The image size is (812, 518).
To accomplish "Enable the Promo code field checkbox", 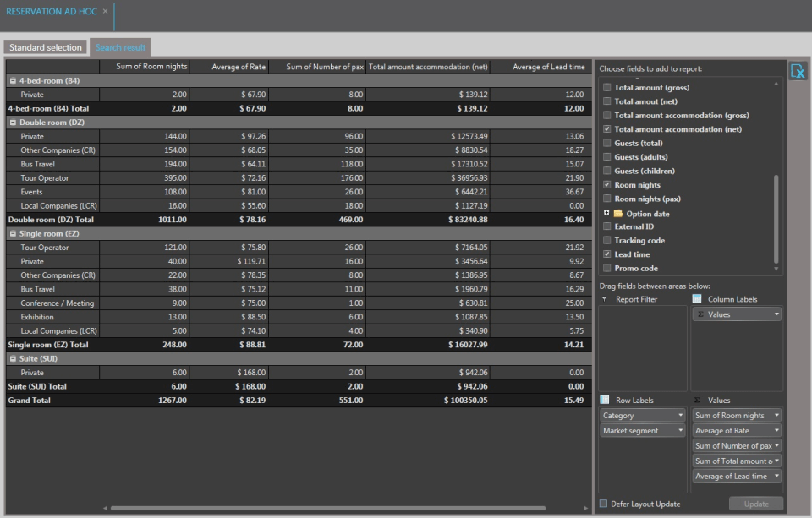I will 606,268.
